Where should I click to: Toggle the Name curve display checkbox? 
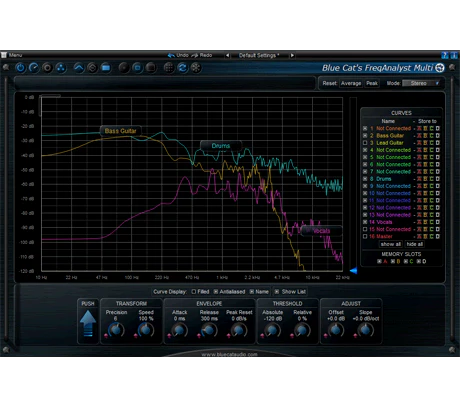pos(252,292)
